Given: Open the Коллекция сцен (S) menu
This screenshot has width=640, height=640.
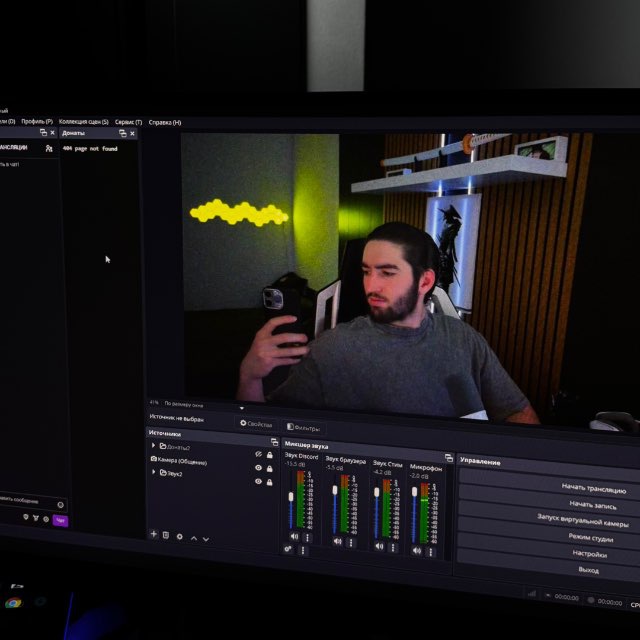Looking at the screenshot, I should tap(84, 122).
